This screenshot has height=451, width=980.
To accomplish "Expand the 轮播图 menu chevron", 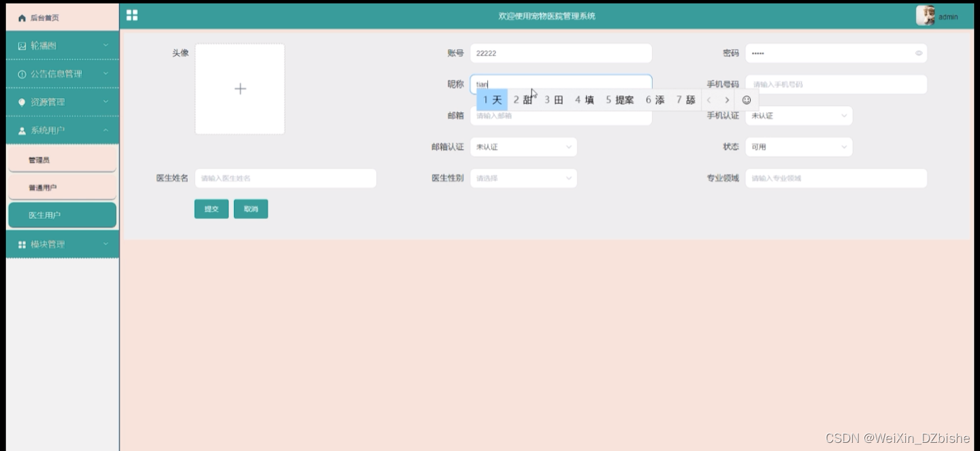I will click(105, 46).
